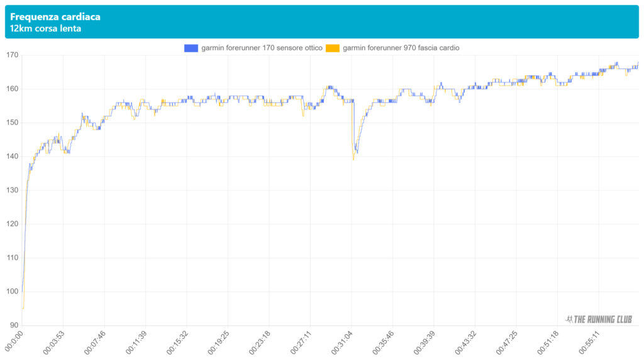Click the x-axis label 00:15:32
The height and width of the screenshot is (362, 644).
click(177, 343)
